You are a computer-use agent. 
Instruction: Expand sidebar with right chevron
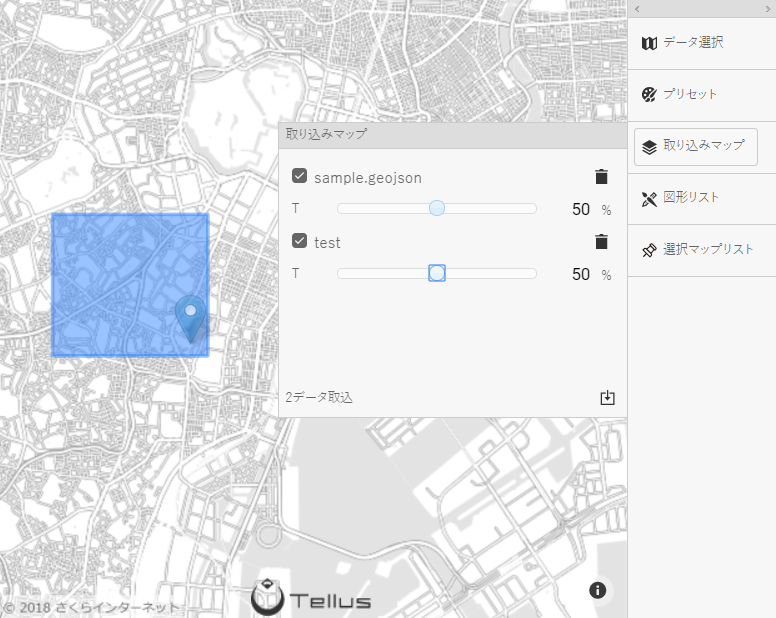(x=768, y=9)
